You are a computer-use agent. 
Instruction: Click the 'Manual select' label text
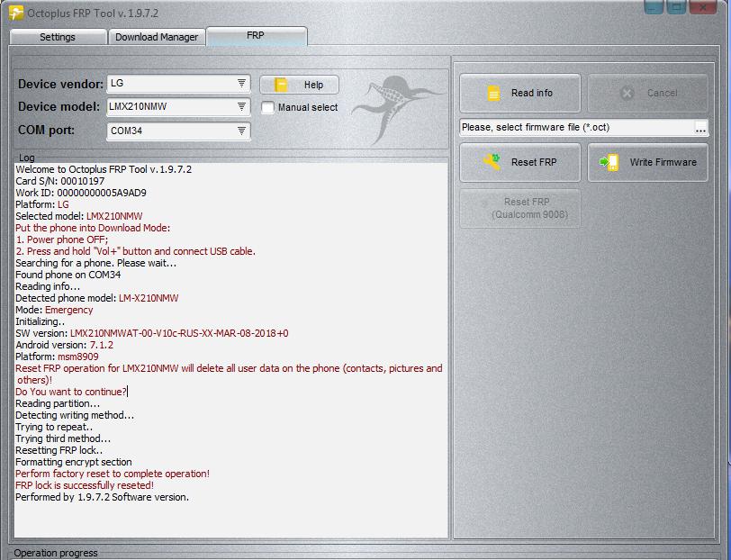[308, 107]
